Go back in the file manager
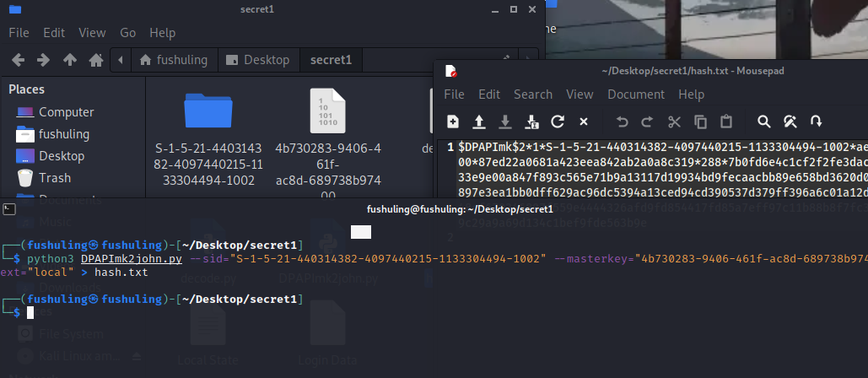This screenshot has width=868, height=378. tap(18, 60)
